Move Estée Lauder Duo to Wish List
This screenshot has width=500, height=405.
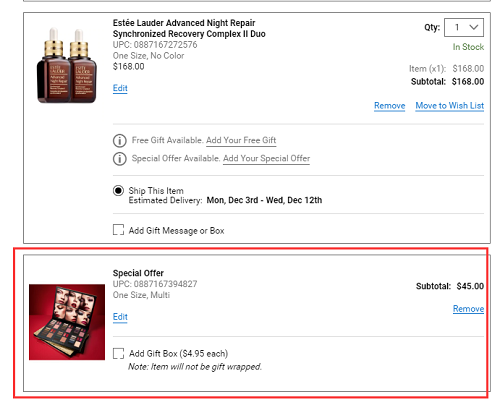pyautogui.click(x=450, y=106)
